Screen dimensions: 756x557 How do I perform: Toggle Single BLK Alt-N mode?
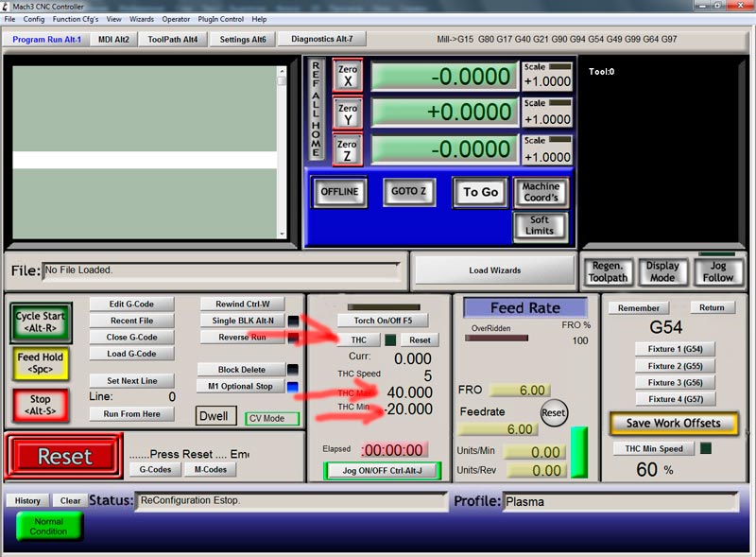click(x=243, y=321)
